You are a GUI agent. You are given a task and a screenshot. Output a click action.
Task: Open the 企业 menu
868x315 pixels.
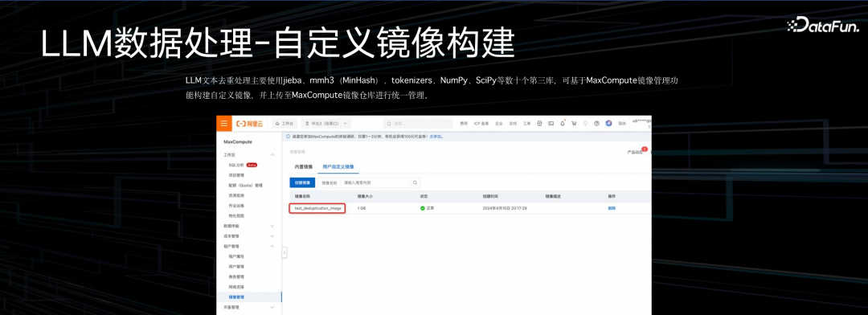point(499,124)
